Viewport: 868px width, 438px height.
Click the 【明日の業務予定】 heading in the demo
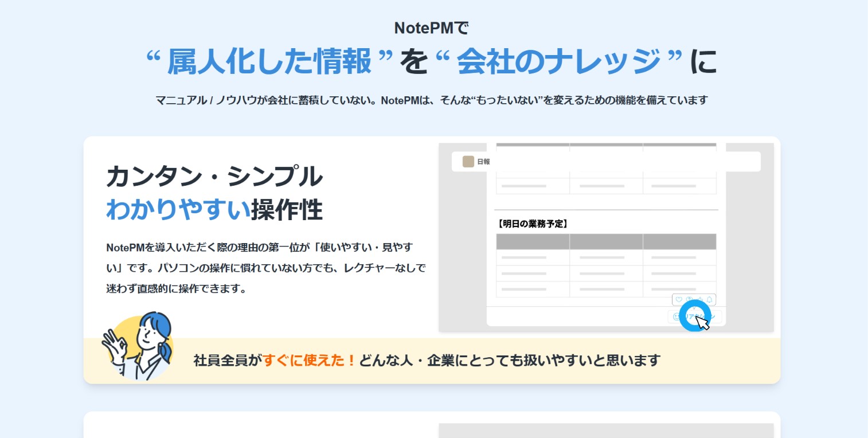point(533,224)
